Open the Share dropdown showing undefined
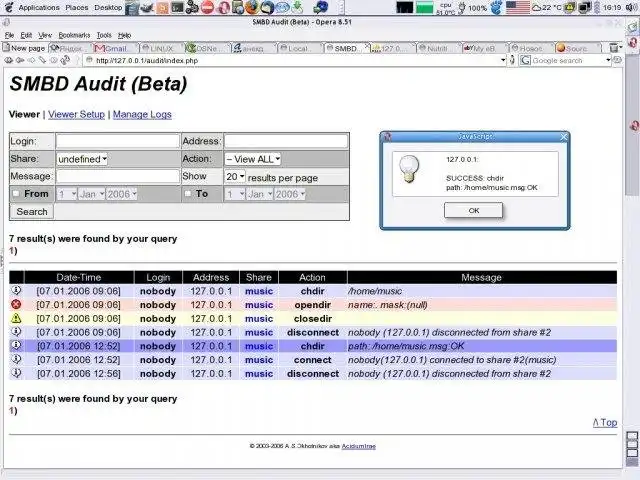 (82, 159)
